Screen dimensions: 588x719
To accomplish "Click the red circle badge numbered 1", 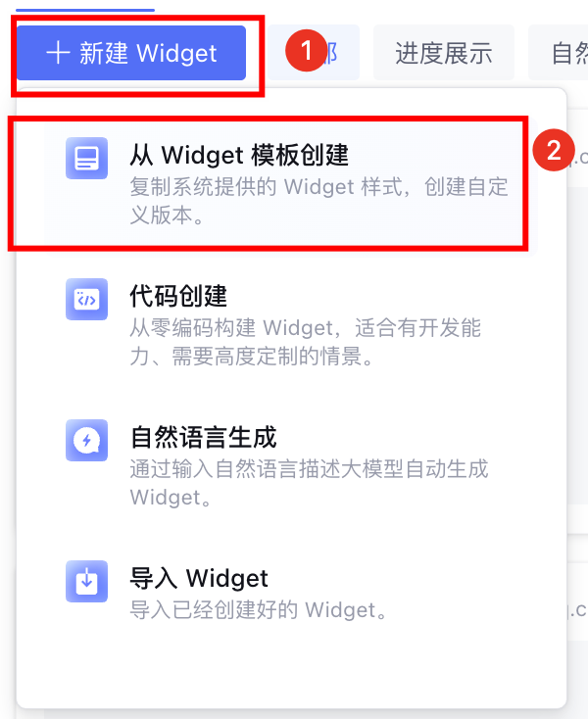I will [x=307, y=50].
